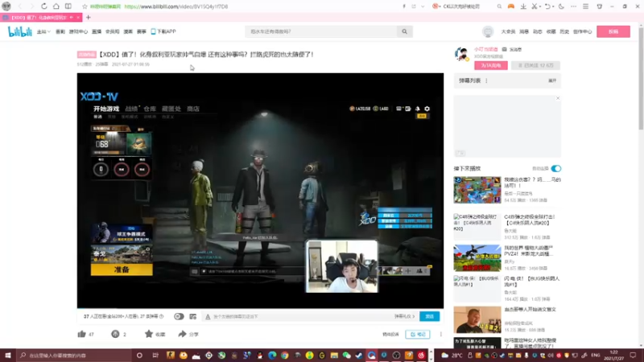Open WeChat from the taskbar
This screenshot has height=362, width=644.
(347, 356)
